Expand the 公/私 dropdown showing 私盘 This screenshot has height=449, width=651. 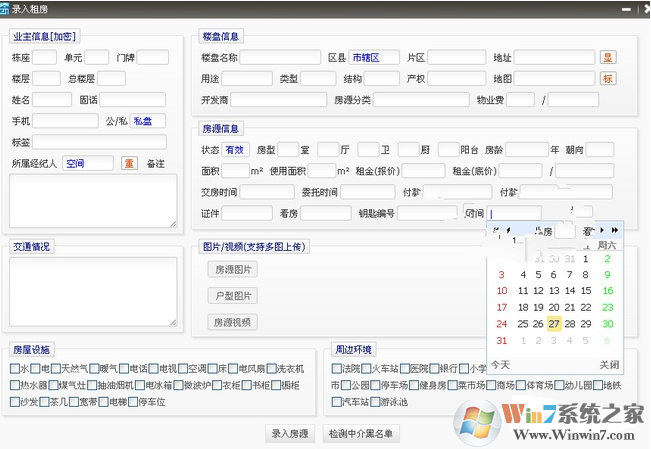(148, 121)
